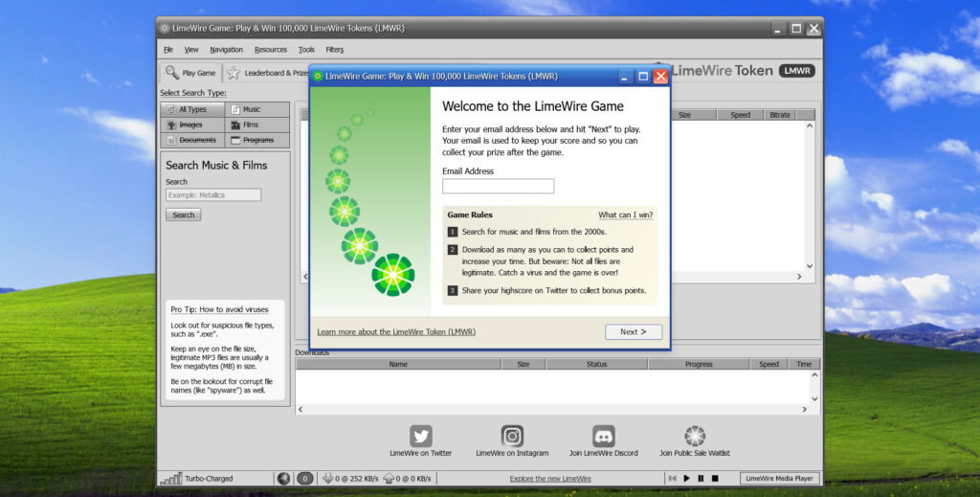
Task: Click the star icon on Leaderboard tab
Action: coord(234,73)
